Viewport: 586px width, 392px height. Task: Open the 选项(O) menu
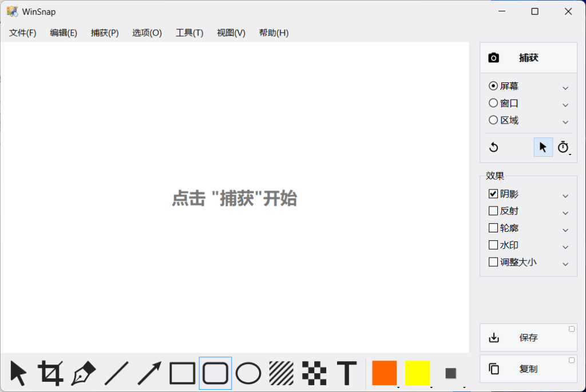click(x=147, y=33)
